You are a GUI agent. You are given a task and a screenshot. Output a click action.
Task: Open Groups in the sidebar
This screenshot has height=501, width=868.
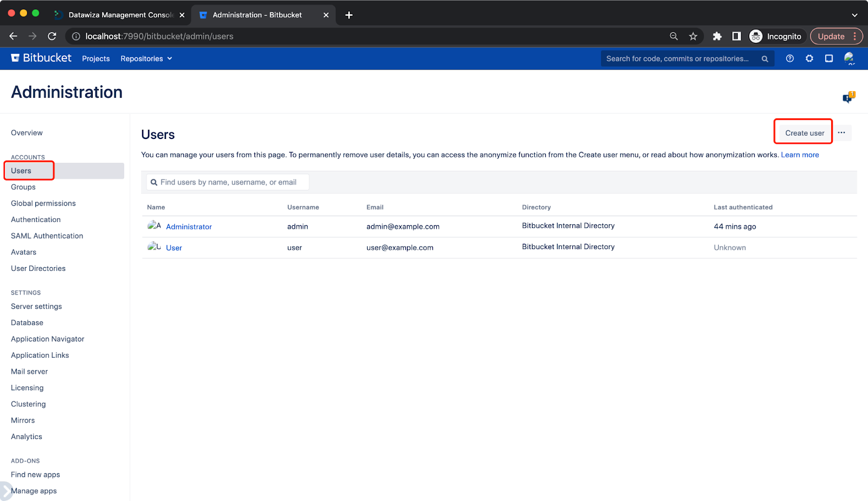coord(23,187)
